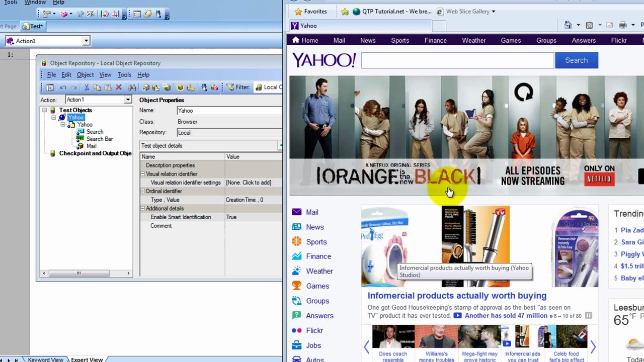Click the Cut icon in Object Repository toolbar
Image resolution: width=644 pixels, height=362 pixels.
point(87,87)
